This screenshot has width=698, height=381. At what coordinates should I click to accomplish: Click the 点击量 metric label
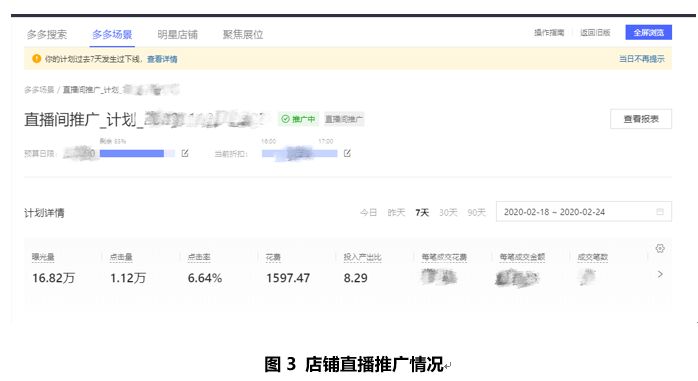(x=121, y=257)
